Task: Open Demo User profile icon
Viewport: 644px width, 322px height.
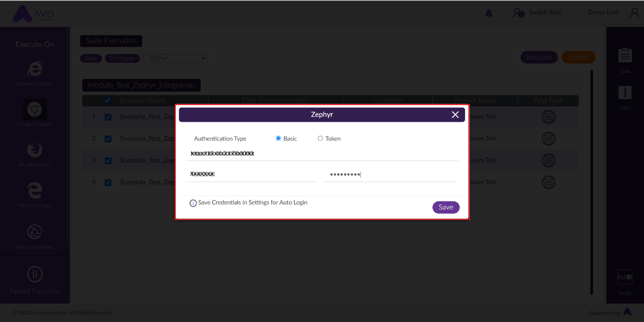Action: (635, 13)
